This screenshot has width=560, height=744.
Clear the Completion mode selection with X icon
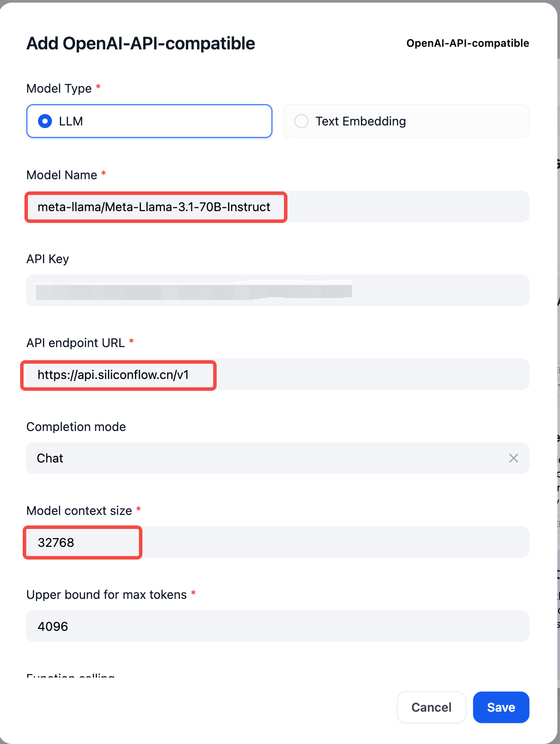514,458
